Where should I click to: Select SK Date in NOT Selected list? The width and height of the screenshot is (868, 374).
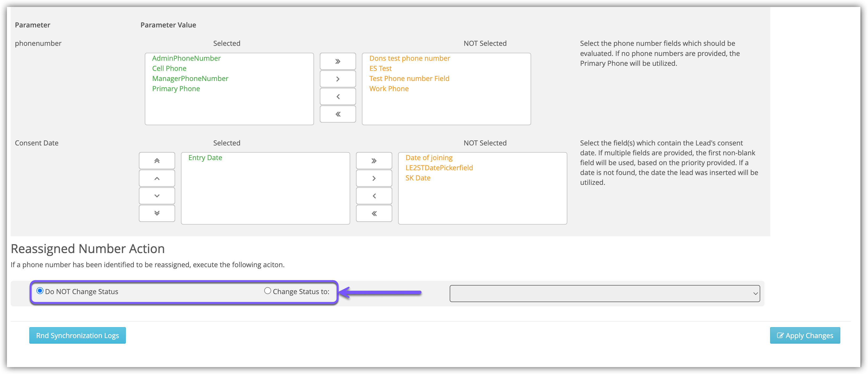pos(418,178)
